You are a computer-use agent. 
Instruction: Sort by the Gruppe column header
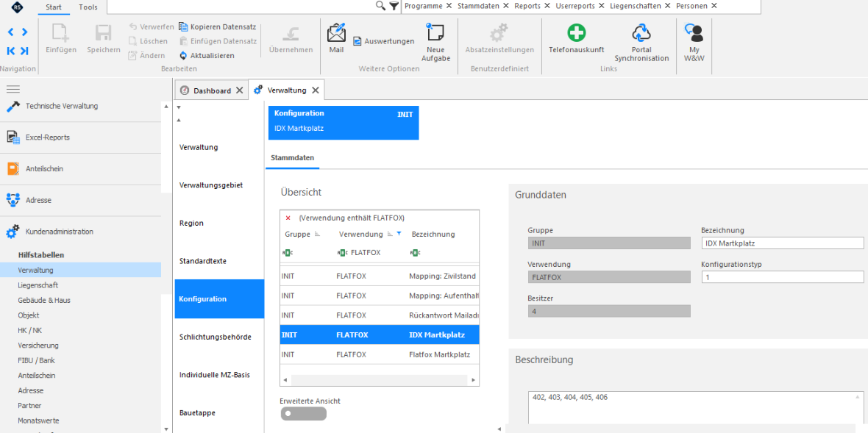click(297, 234)
